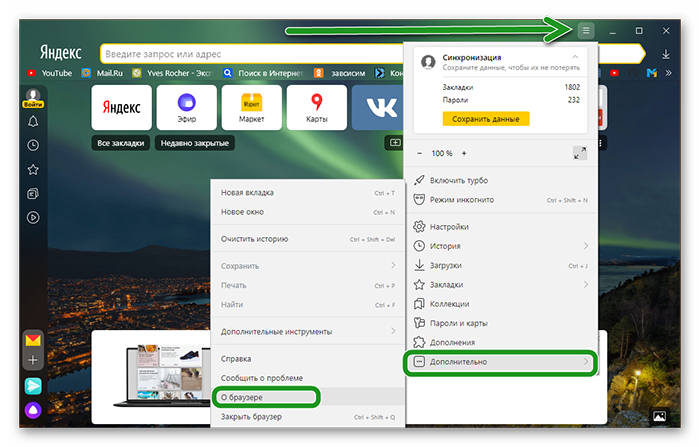The image size is (700, 447).
Task: Toggle fullscreen mode icon in menu
Action: (x=580, y=153)
